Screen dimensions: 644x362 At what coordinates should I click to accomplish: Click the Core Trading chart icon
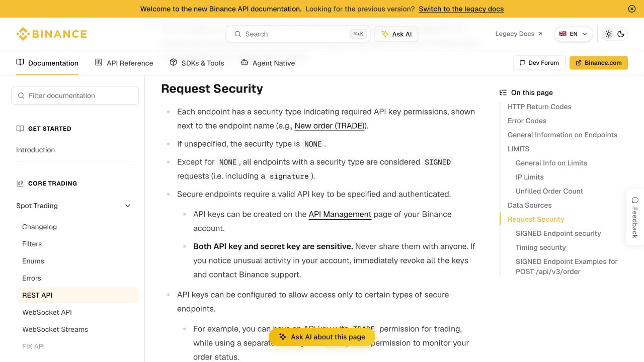coord(20,184)
